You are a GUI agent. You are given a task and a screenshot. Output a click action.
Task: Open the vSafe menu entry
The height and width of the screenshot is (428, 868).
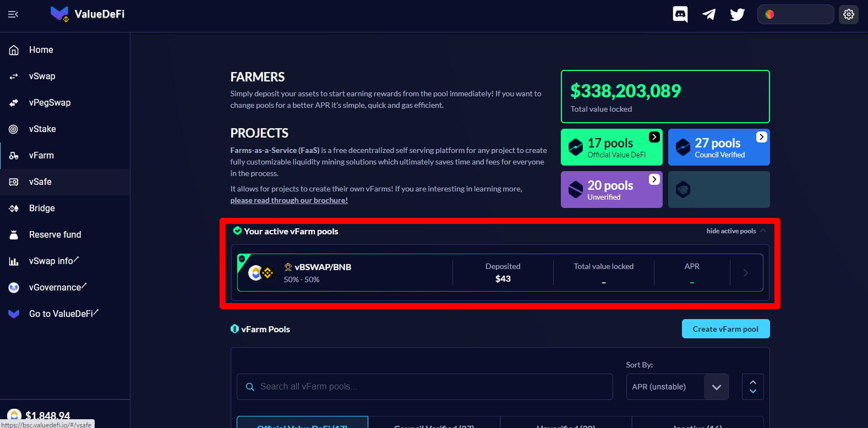[x=65, y=182]
